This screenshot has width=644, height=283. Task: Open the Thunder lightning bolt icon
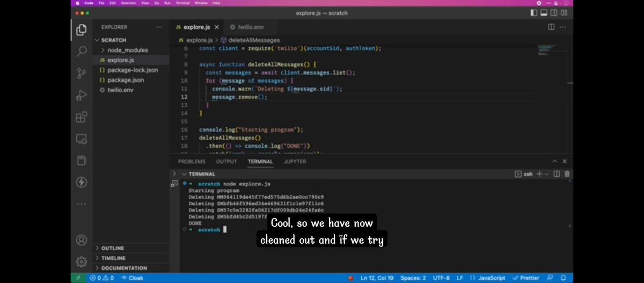82,183
